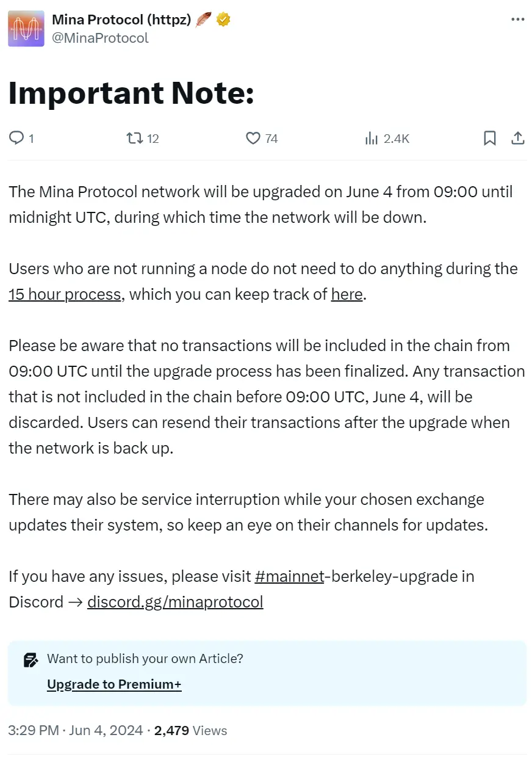This screenshot has width=532, height=765.
Task: Like the post with heart icon
Action: 253,139
